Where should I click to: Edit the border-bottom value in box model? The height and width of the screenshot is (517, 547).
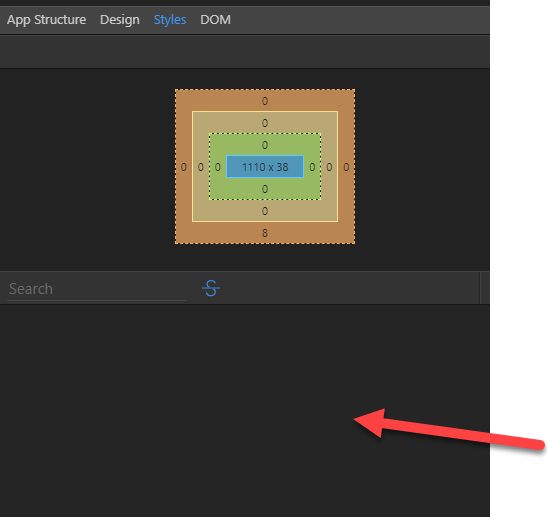[265, 211]
